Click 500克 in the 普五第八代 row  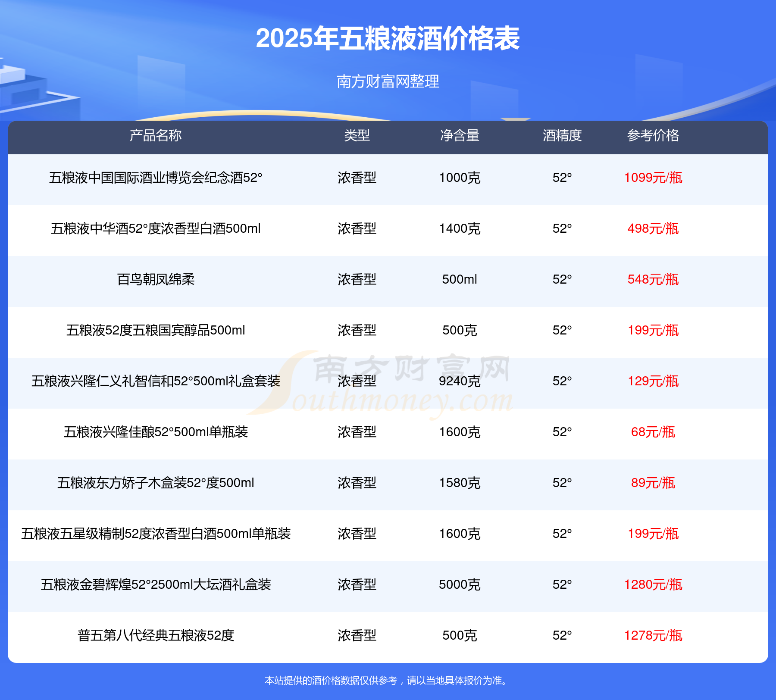point(460,635)
